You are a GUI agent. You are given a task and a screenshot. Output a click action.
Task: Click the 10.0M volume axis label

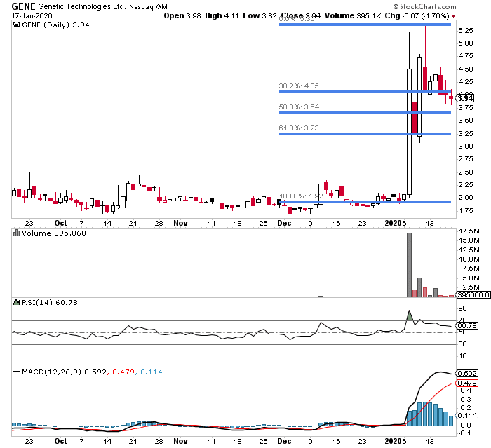[x=469, y=259]
